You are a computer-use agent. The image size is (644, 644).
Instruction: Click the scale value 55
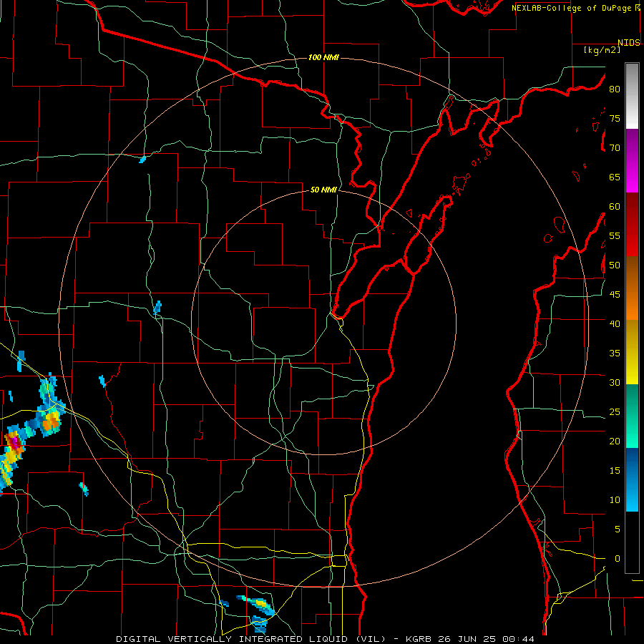coord(615,235)
